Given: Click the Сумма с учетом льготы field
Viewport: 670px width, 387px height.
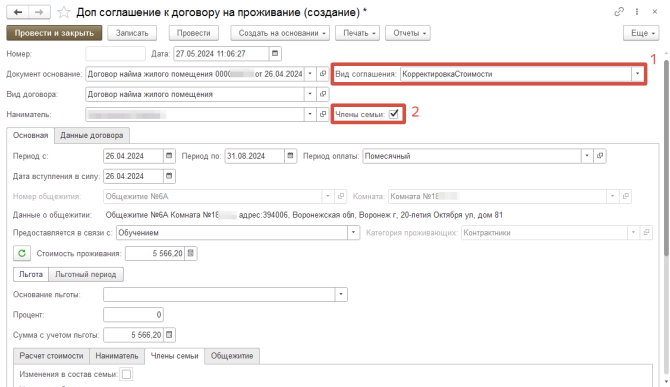Looking at the screenshot, I should [133, 335].
